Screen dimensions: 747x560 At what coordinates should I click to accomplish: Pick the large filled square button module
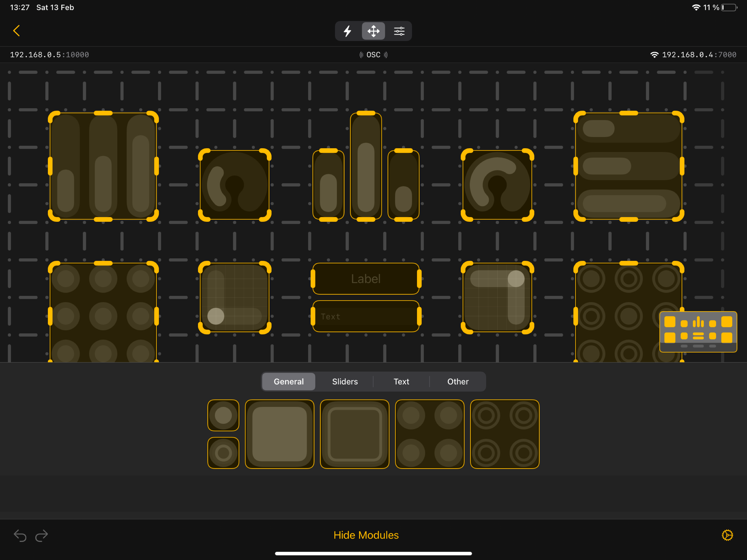click(x=280, y=434)
